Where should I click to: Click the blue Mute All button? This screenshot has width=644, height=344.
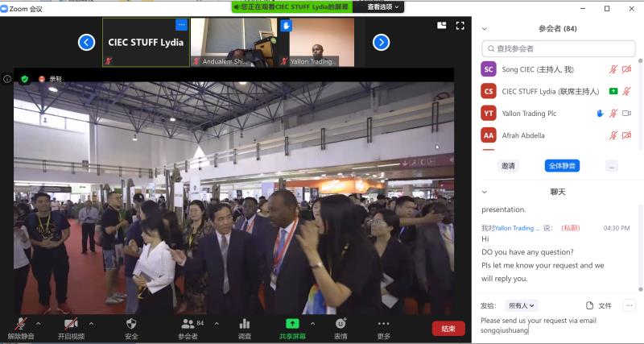click(x=562, y=166)
